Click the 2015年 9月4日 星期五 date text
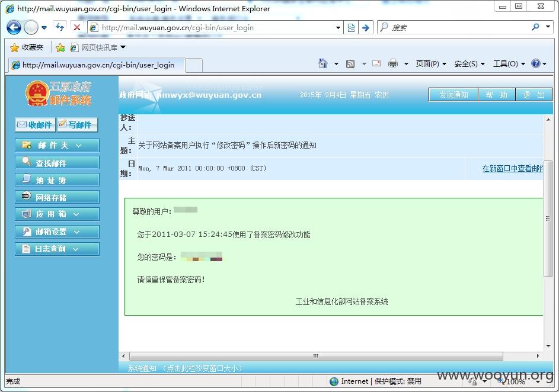This screenshot has width=559, height=392. 344,95
